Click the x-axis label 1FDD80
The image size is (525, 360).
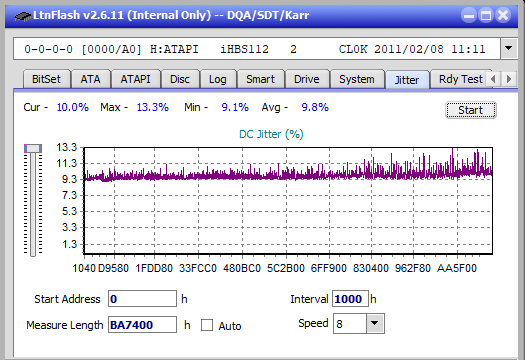pyautogui.click(x=154, y=268)
